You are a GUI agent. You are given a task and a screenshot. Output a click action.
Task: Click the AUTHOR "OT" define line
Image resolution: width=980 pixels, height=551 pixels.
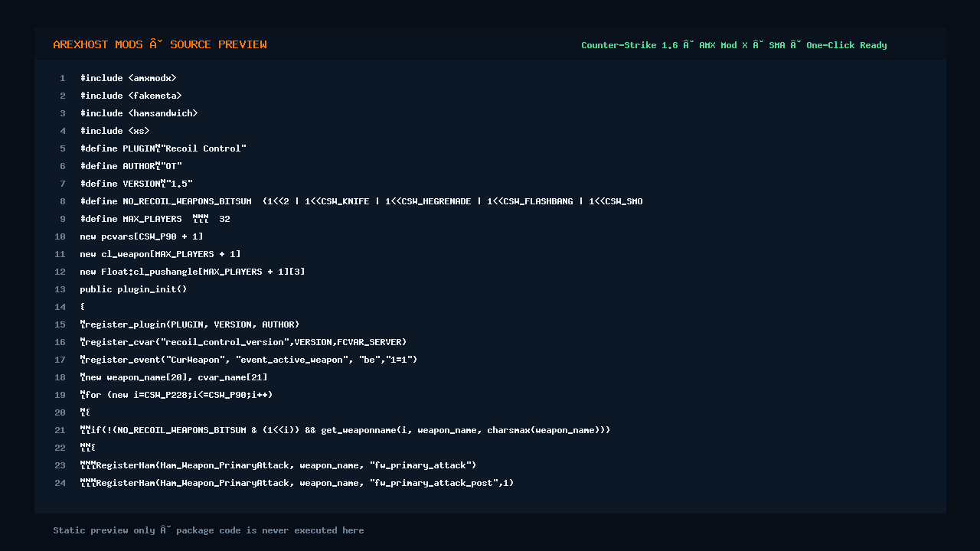point(131,166)
